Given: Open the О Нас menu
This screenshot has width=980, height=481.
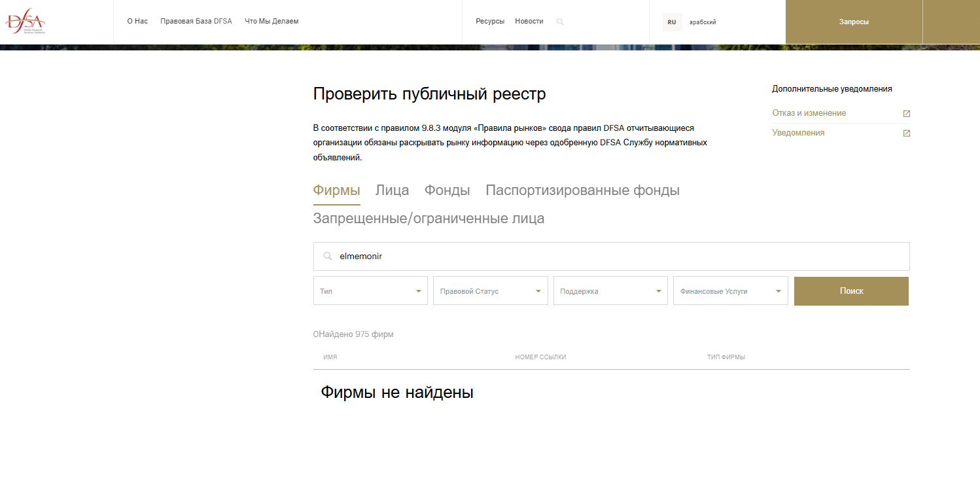Looking at the screenshot, I should (x=137, y=22).
